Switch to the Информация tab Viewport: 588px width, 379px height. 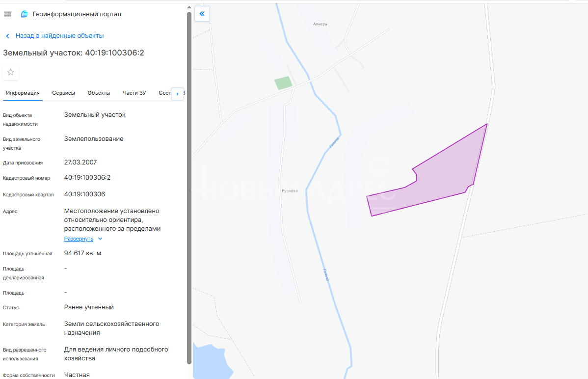[23, 93]
